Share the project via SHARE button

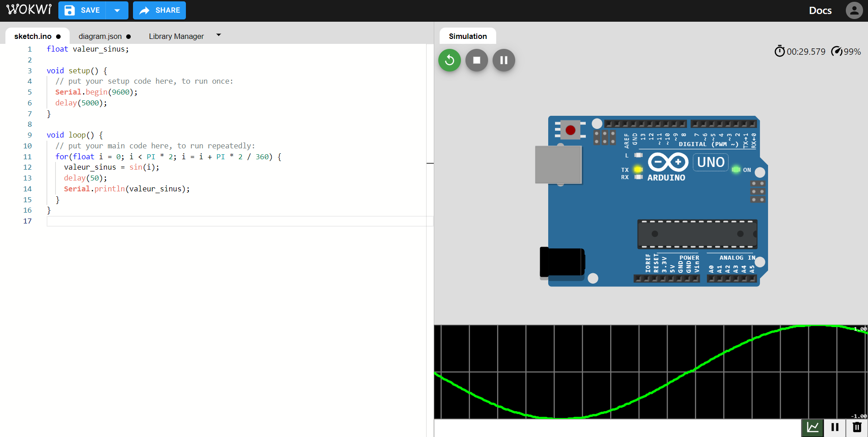click(159, 10)
